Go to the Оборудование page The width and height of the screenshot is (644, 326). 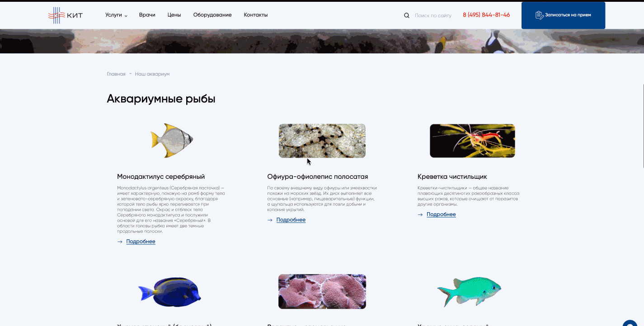point(212,15)
